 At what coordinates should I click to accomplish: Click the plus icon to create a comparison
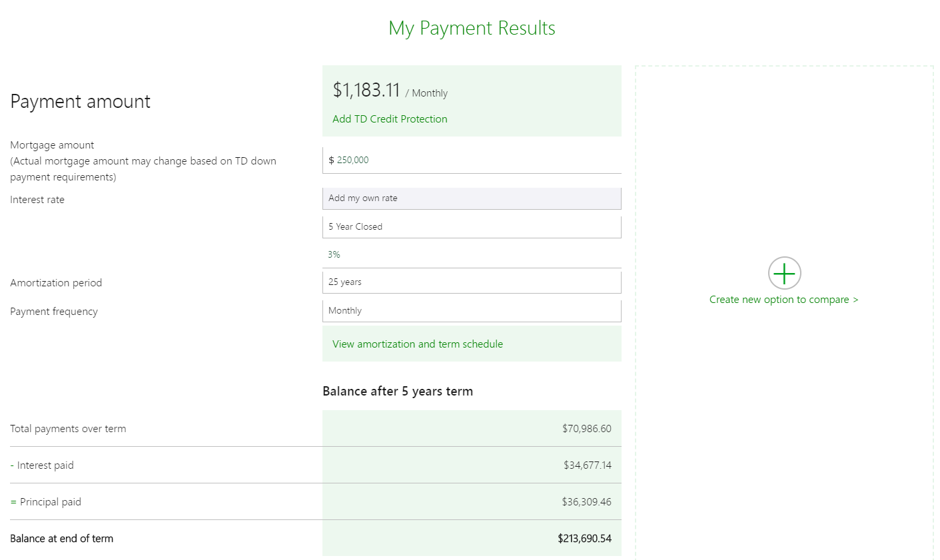coord(784,273)
